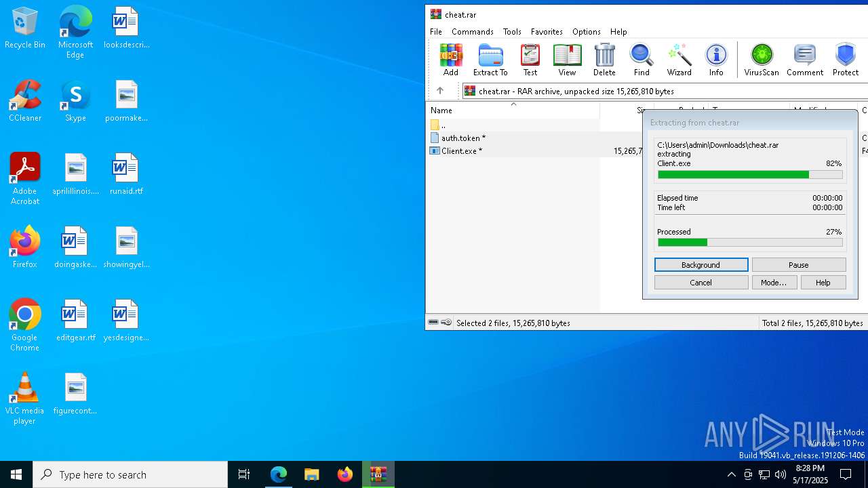The image size is (868, 488).
Task: Open WinRAR from the taskbar
Action: pyautogui.click(x=378, y=474)
